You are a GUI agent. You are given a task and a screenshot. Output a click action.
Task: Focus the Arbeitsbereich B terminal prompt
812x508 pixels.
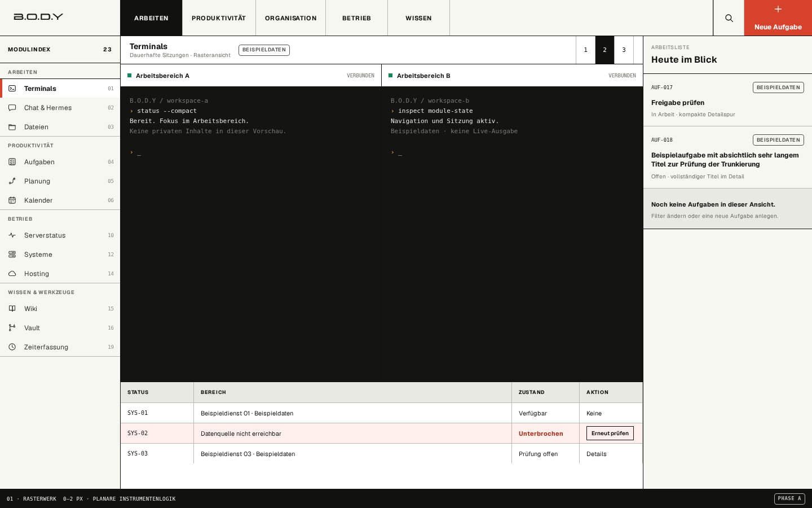click(396, 152)
